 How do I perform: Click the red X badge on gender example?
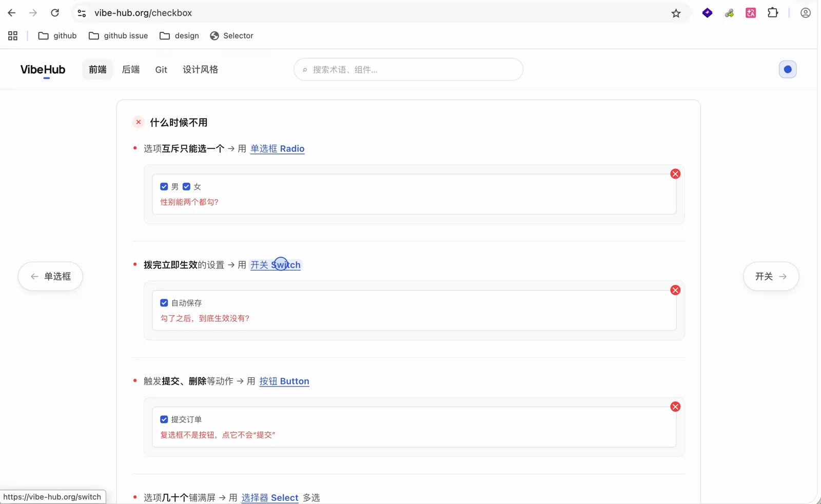point(675,174)
